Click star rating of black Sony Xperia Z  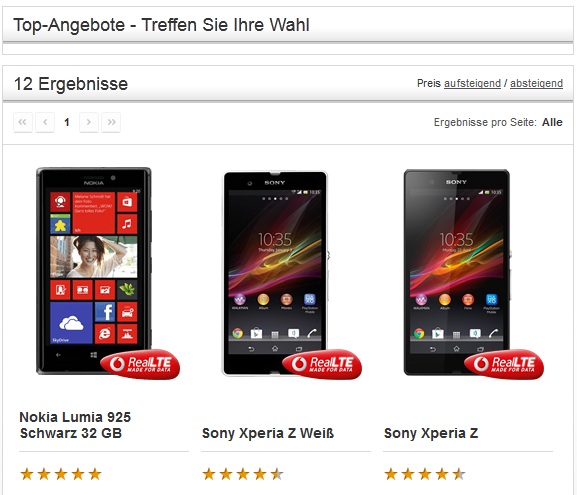pyautogui.click(x=425, y=474)
